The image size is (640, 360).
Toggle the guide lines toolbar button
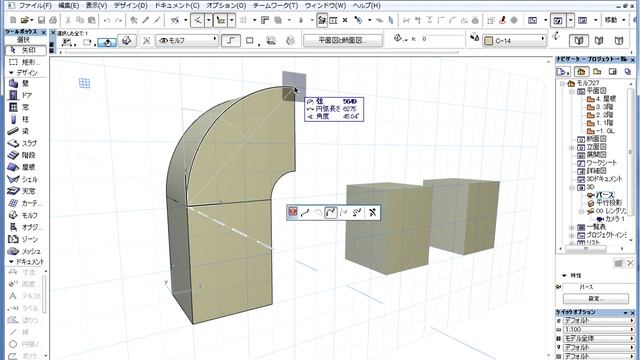pyautogui.click(x=198, y=20)
